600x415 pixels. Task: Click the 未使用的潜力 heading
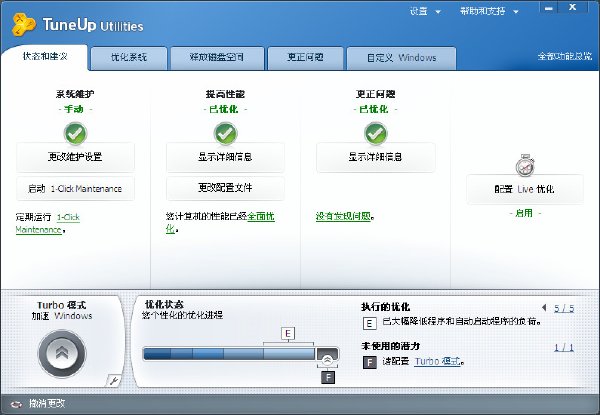[390, 346]
